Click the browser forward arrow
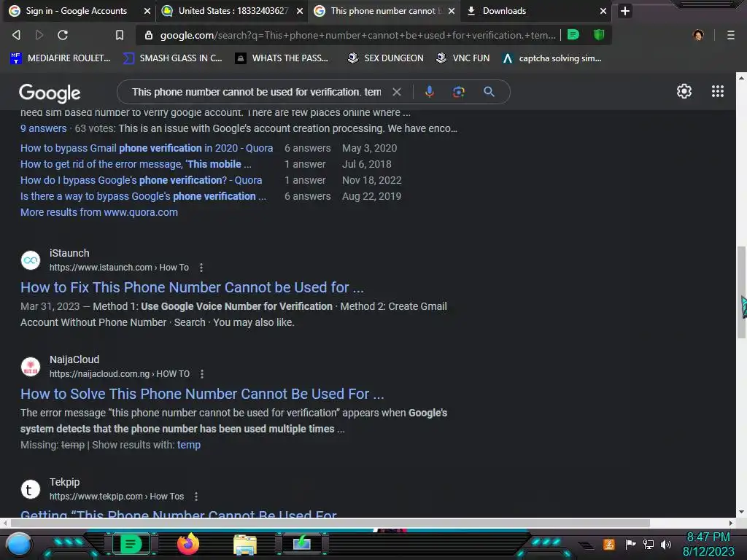Viewport: 747px width, 560px height. coord(39,35)
